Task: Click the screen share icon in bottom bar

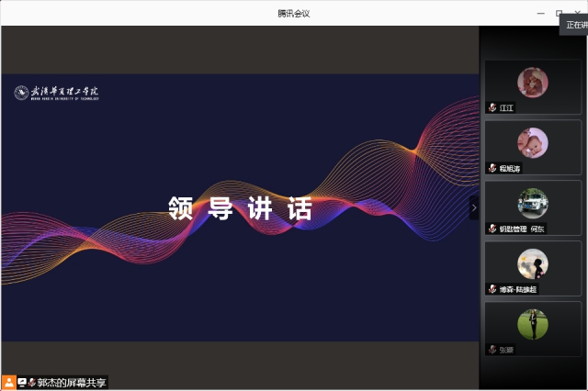Action: point(22,382)
